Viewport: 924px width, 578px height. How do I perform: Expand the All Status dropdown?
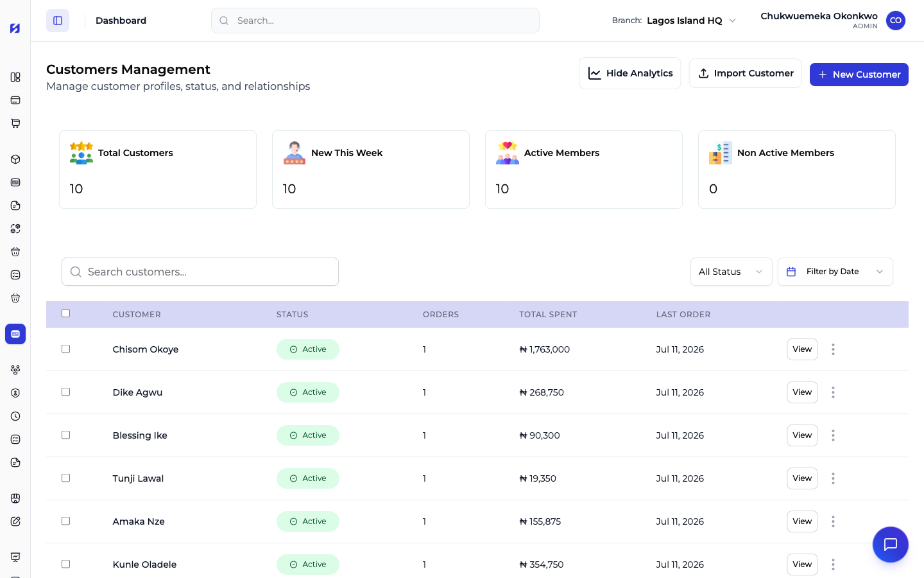(x=731, y=272)
